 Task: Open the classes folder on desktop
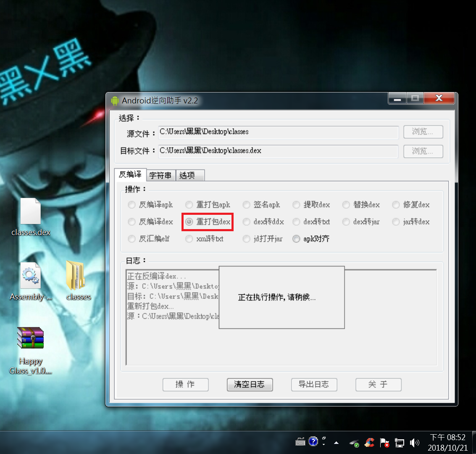[78, 281]
